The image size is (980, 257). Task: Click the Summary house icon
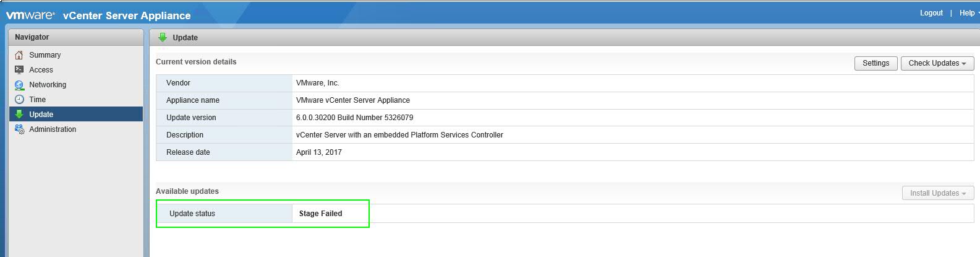tap(19, 55)
